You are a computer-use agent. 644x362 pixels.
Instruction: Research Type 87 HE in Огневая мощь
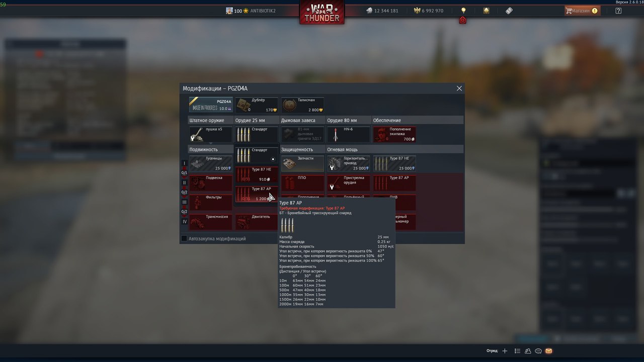[x=394, y=163]
